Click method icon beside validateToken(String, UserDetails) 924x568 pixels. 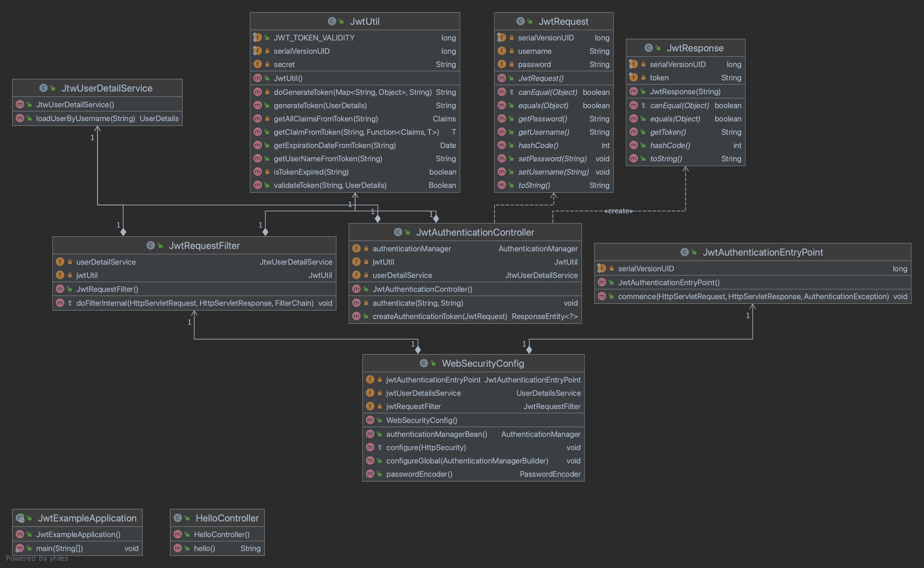pyautogui.click(x=258, y=185)
